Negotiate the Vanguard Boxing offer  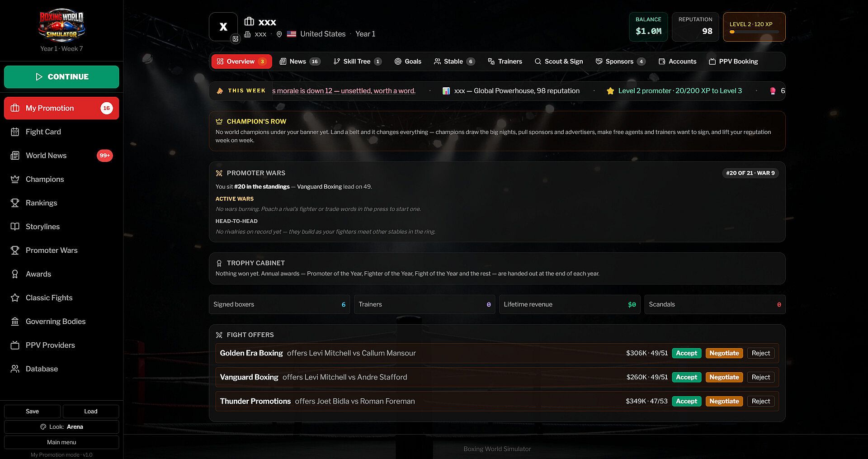(x=724, y=377)
